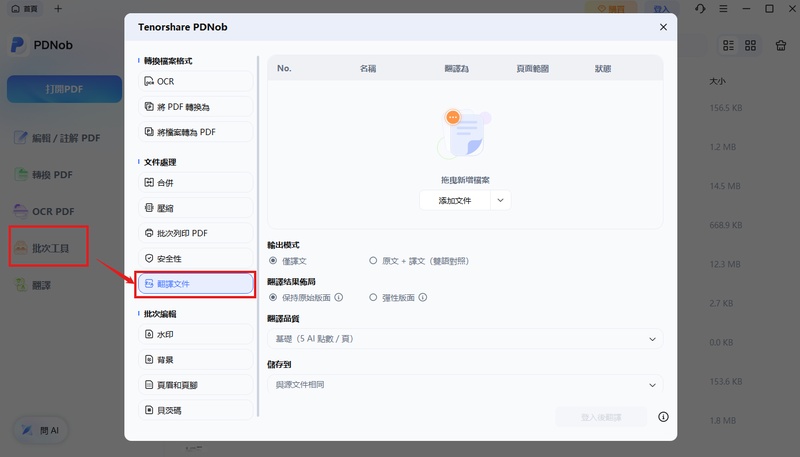Open Batch Print PDF (批次列印 PDF)
The width and height of the screenshot is (800, 457).
pyautogui.click(x=195, y=233)
